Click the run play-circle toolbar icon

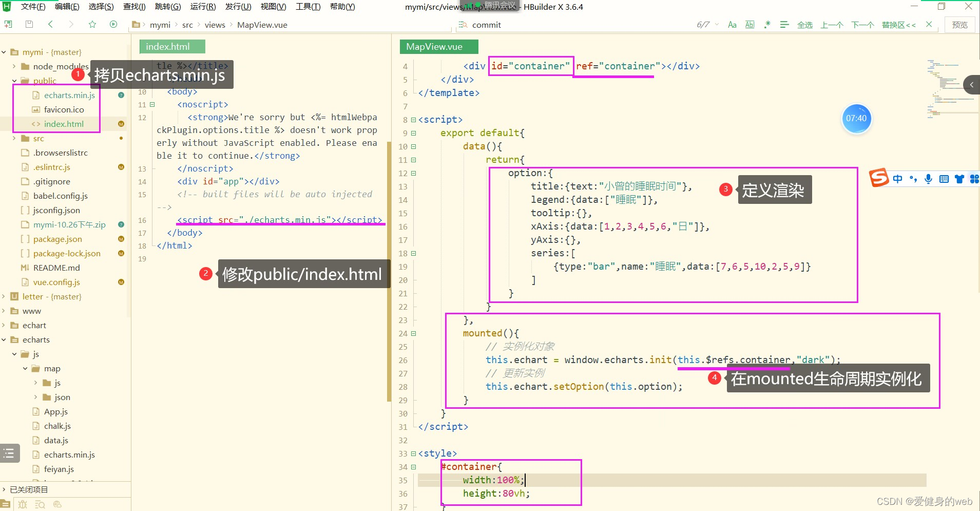[113, 24]
